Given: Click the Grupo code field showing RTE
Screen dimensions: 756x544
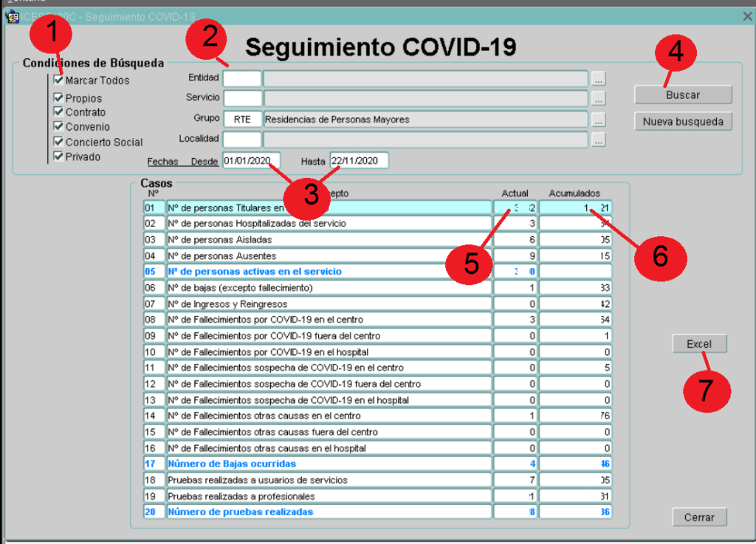Looking at the screenshot, I should point(242,119).
